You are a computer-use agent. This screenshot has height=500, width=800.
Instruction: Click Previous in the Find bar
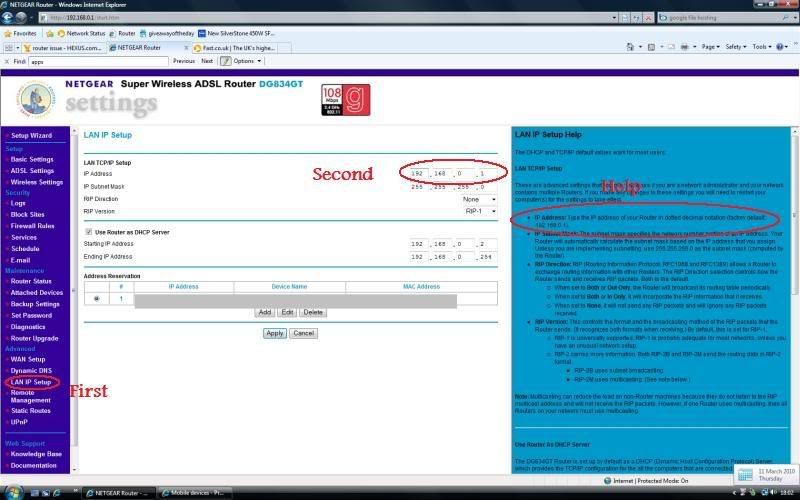pos(184,61)
